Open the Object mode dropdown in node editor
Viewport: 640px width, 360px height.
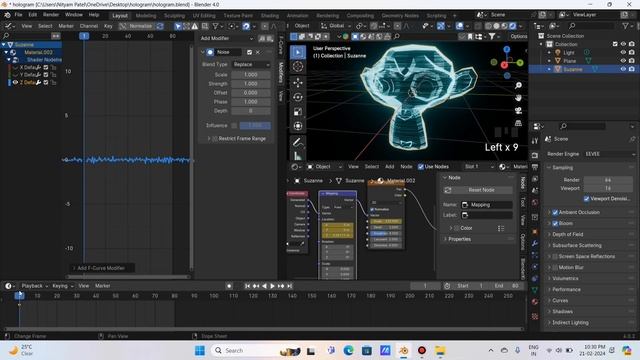tap(324, 167)
